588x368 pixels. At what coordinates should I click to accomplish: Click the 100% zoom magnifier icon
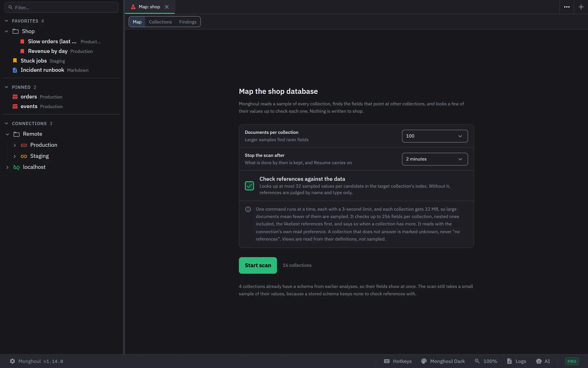[x=477, y=361]
